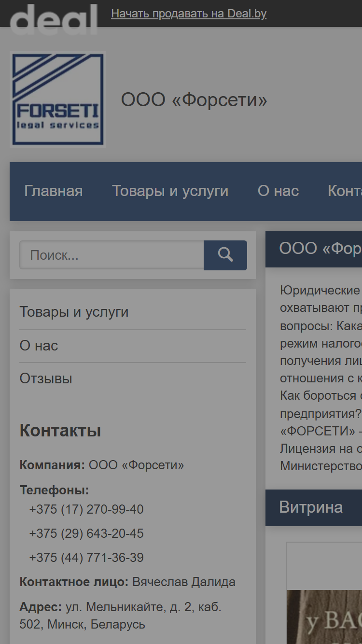Click the 'Телефоны:' label
This screenshot has width=362, height=644.
click(x=54, y=490)
